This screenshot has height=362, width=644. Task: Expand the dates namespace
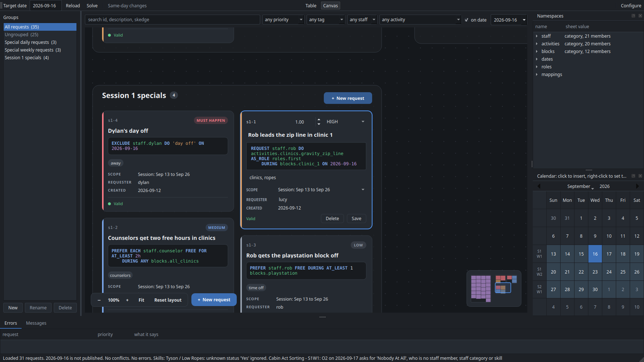click(537, 59)
